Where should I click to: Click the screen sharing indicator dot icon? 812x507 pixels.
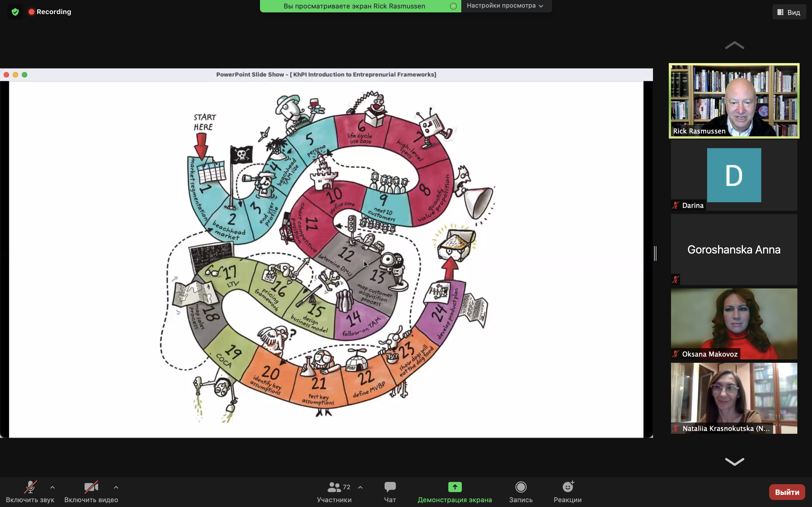453,6
